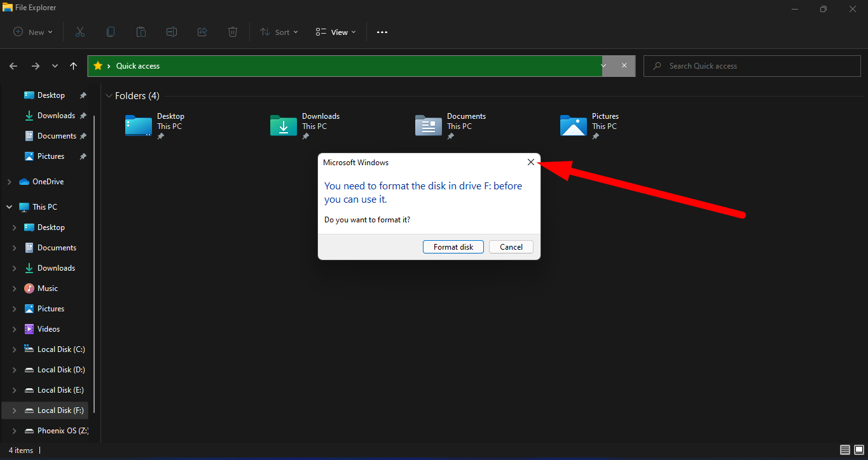The height and width of the screenshot is (460, 868).
Task: Expand Pictures under This PC
Action: pyautogui.click(x=15, y=309)
